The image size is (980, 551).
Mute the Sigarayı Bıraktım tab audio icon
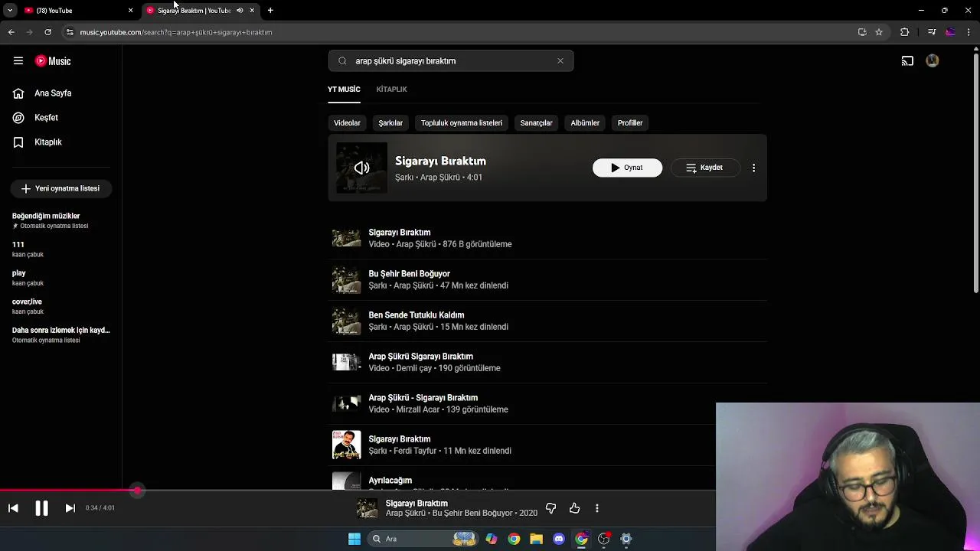240,11
